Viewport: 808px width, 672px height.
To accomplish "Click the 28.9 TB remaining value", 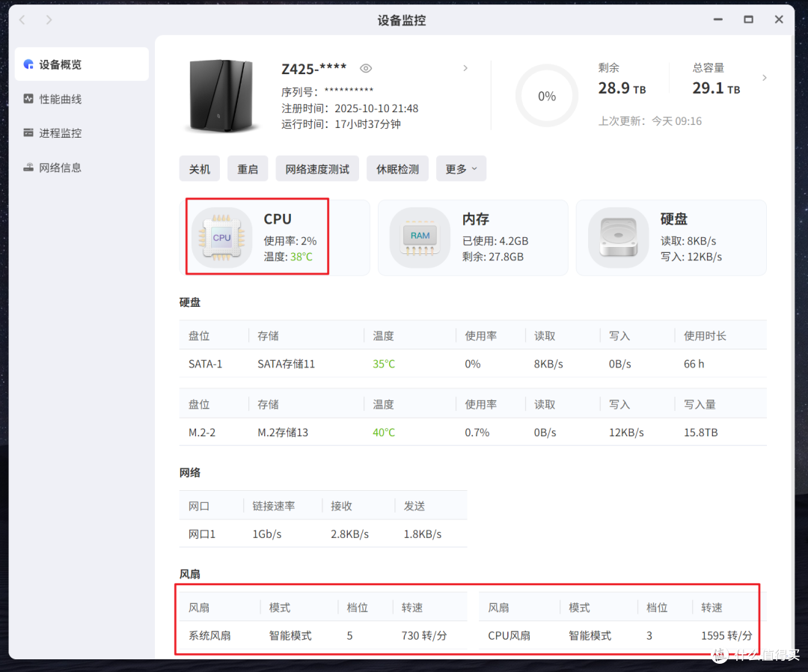I will (622, 88).
